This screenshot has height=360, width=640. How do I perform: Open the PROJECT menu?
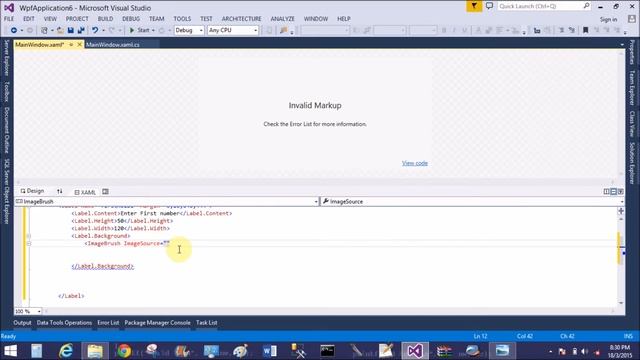click(x=77, y=19)
